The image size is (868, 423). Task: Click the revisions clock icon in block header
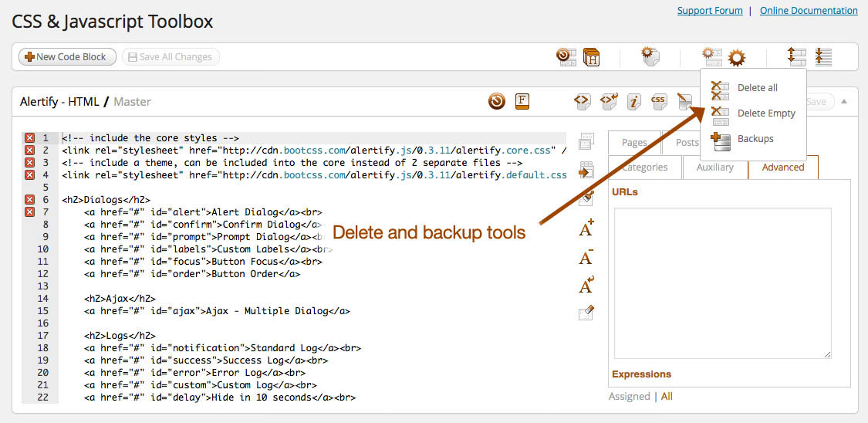[498, 101]
